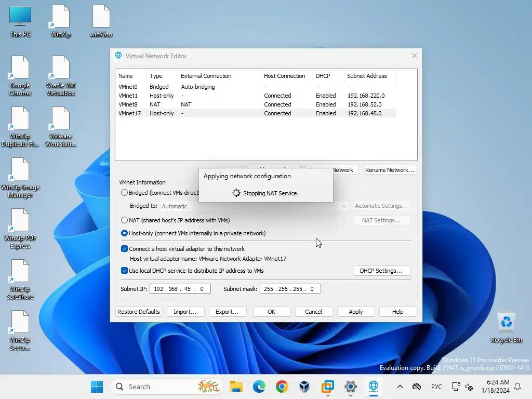The height and width of the screenshot is (399, 532).
Task: Click the Subnet Address column header
Action: (x=370, y=76)
